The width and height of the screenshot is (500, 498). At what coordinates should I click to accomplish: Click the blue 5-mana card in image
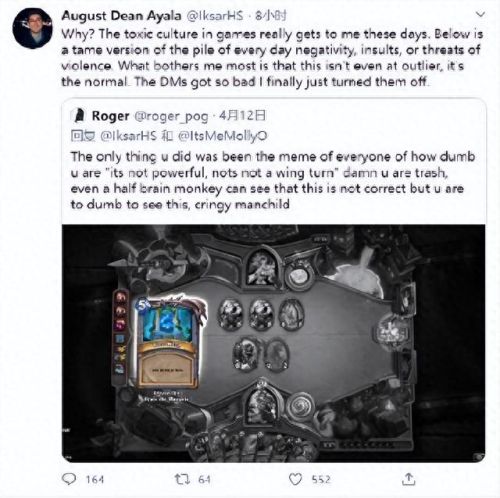pyautogui.click(x=167, y=342)
